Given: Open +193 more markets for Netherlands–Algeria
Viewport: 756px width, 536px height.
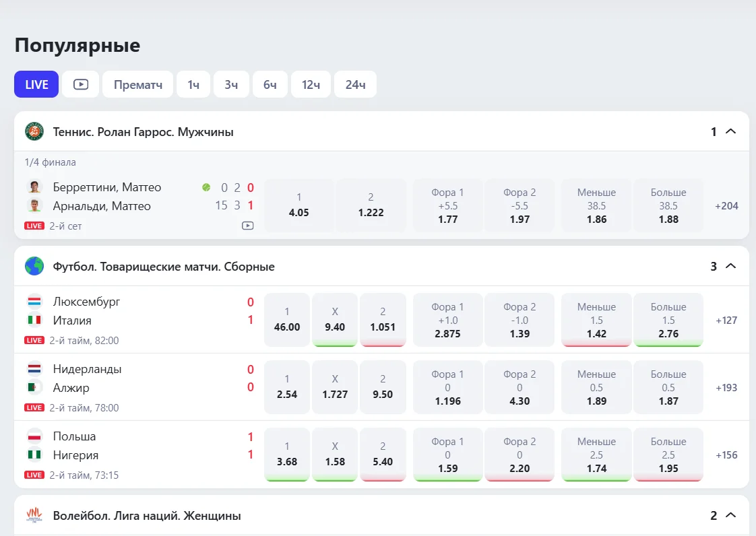Looking at the screenshot, I should click(726, 388).
